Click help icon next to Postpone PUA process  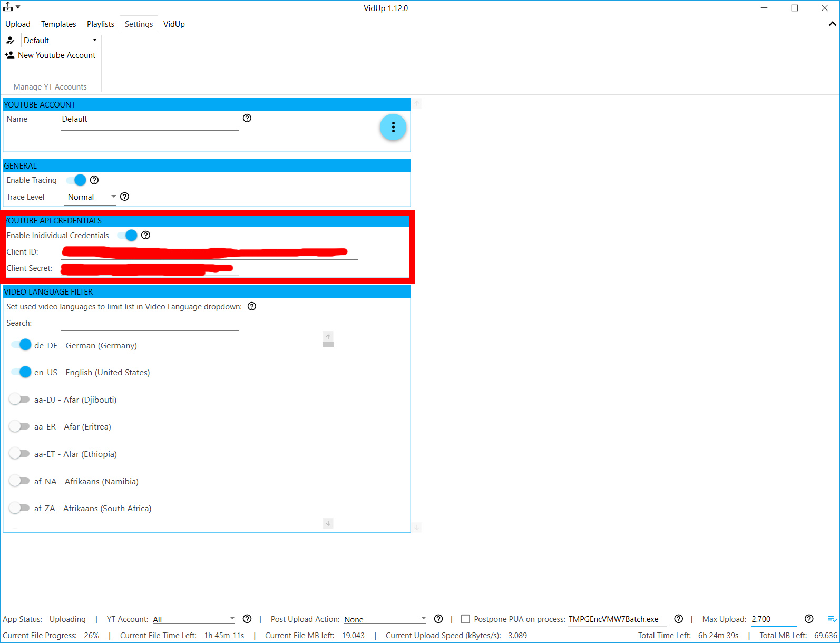(679, 619)
